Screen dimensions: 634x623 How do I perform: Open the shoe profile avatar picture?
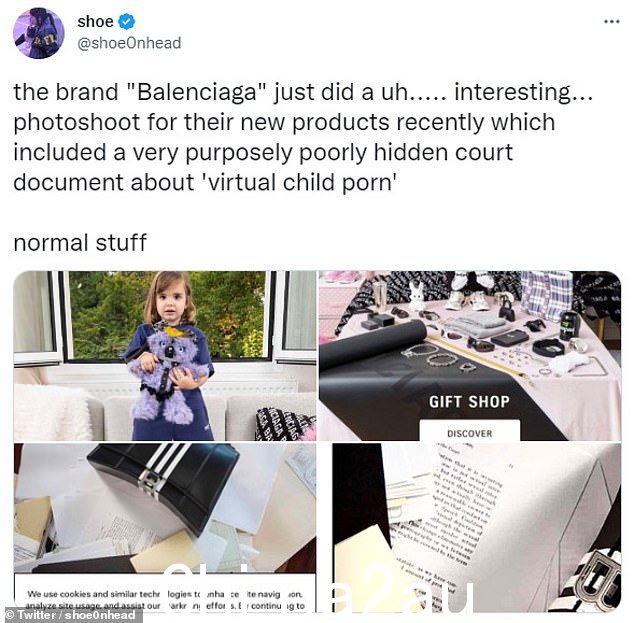point(38,33)
